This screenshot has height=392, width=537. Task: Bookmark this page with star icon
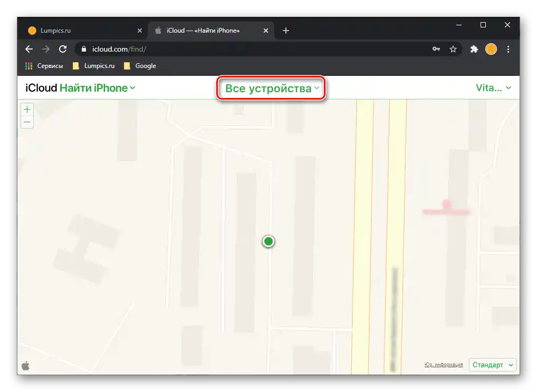(453, 49)
